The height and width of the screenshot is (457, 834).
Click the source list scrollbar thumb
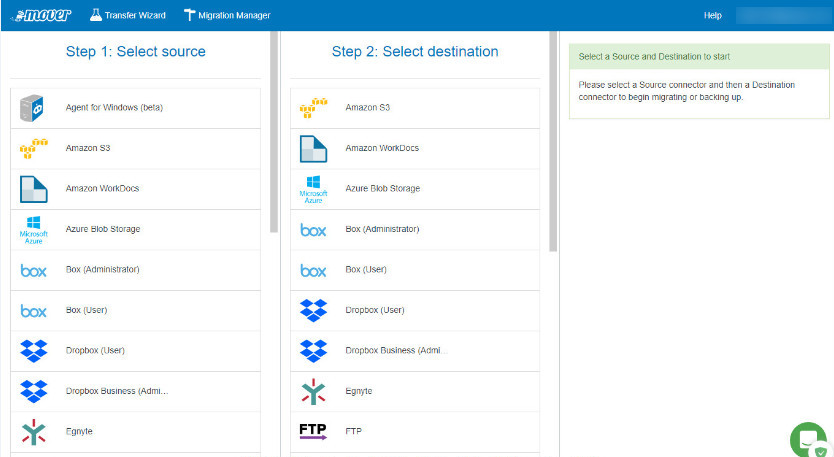pos(274,131)
